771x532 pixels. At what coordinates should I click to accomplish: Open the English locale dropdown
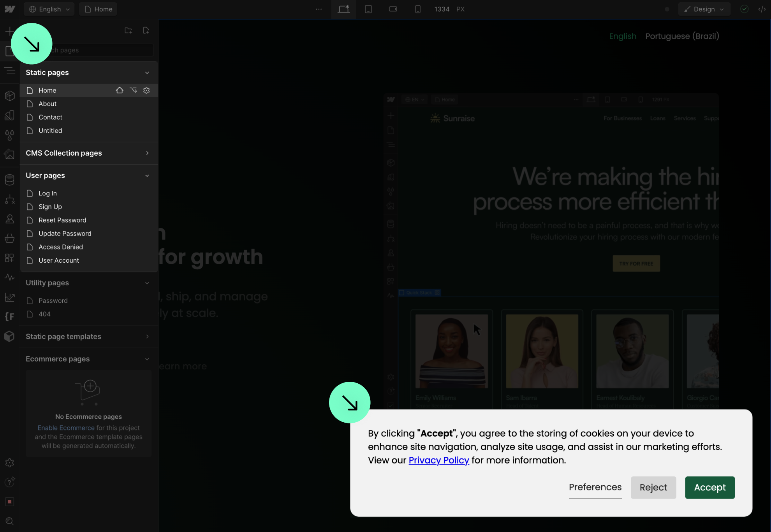coord(49,9)
